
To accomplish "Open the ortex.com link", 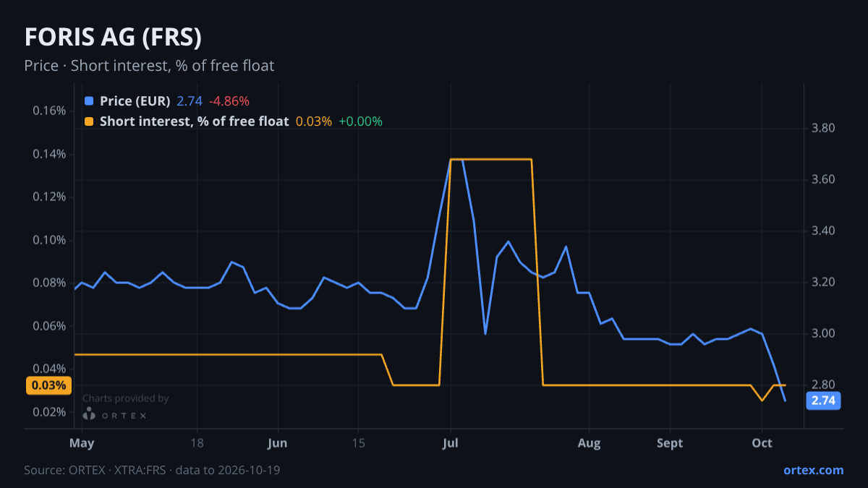I will (x=813, y=470).
